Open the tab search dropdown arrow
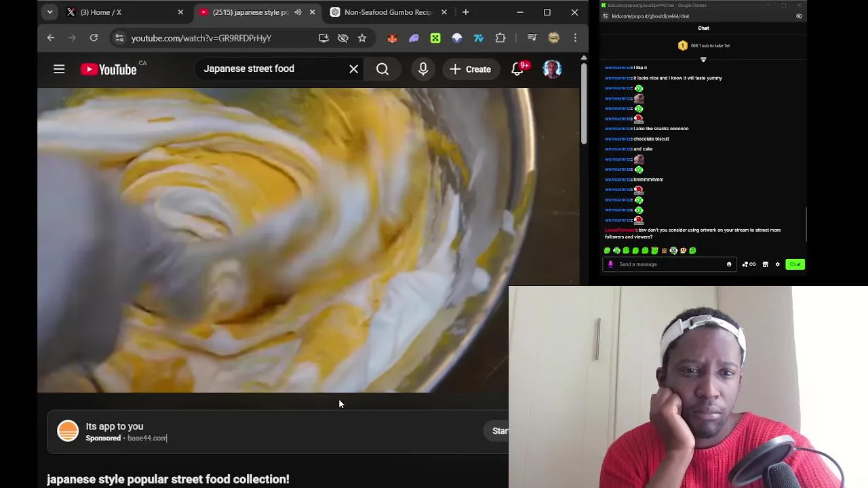868x488 pixels. (x=50, y=12)
